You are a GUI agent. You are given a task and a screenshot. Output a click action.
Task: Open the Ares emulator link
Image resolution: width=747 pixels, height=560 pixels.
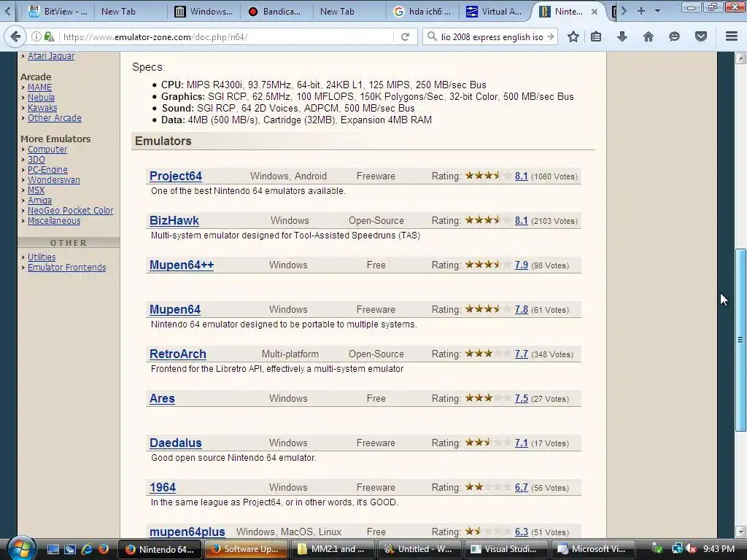point(162,398)
